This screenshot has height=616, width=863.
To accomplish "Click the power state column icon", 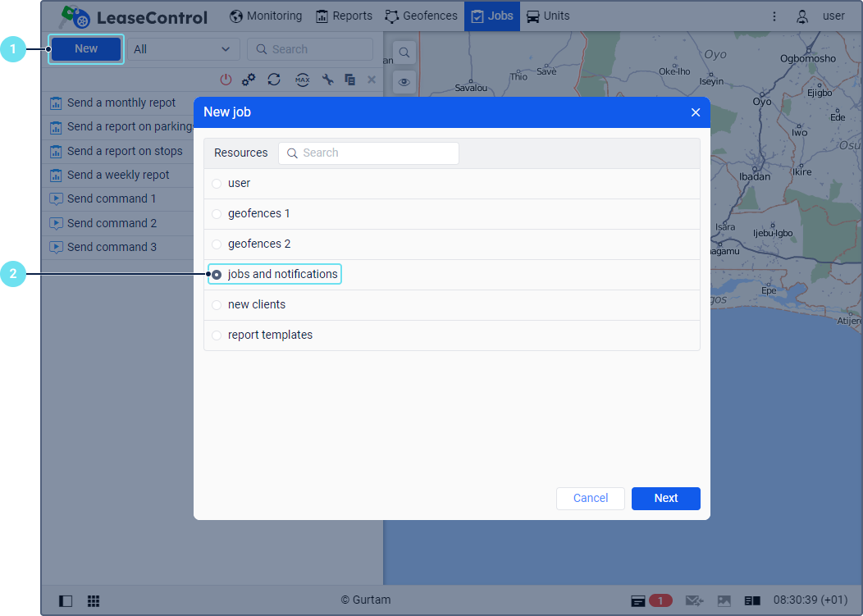I will pos(226,80).
